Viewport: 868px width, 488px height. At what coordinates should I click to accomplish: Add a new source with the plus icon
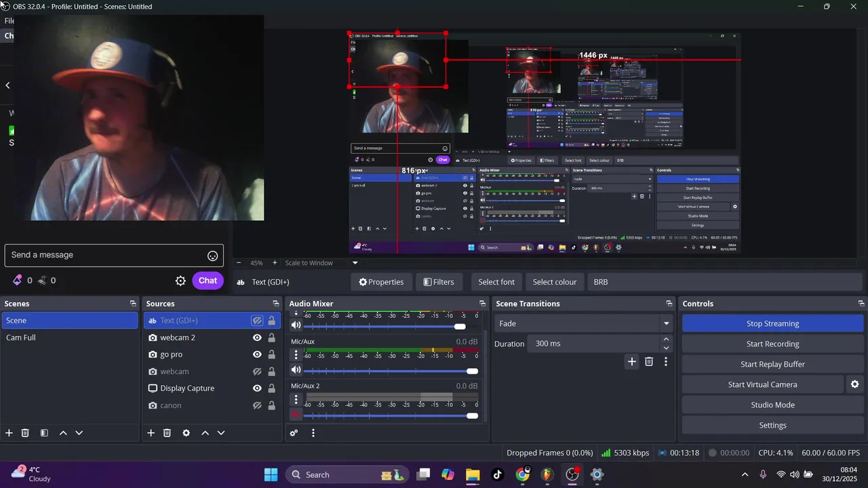pyautogui.click(x=151, y=432)
